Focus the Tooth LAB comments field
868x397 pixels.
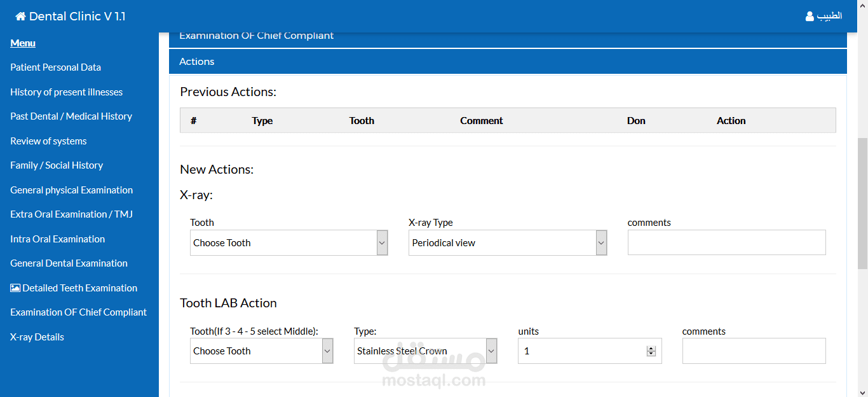click(754, 351)
